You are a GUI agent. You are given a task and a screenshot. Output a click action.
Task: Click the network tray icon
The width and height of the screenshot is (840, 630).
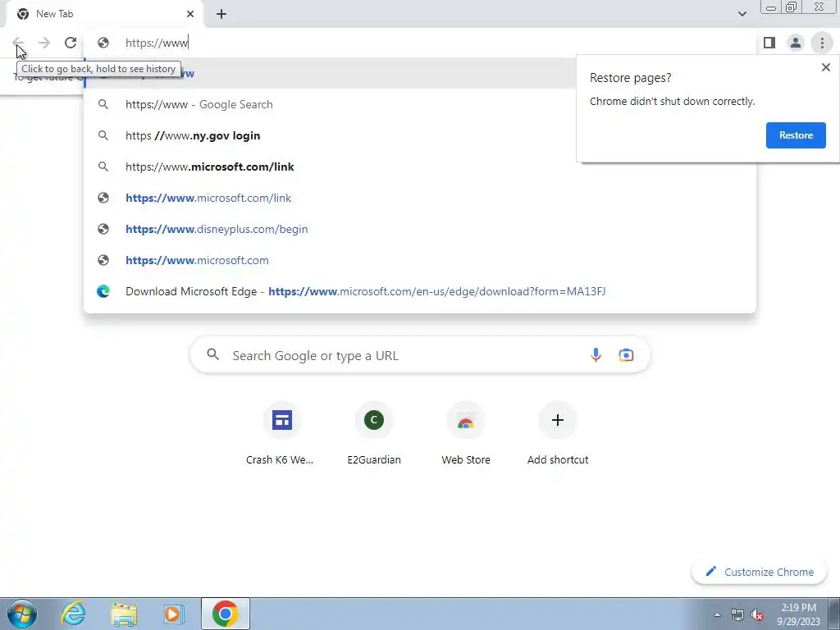click(737, 615)
